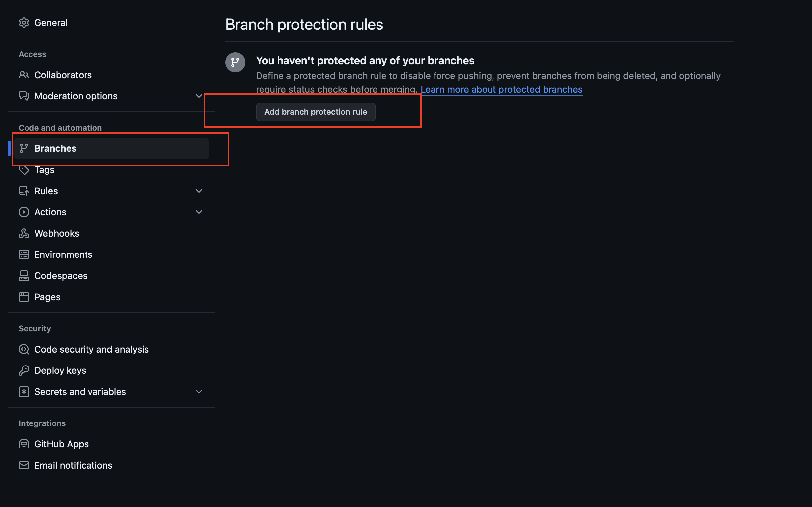Screen dimensions: 812x507
Task: Click the Code security and analysis icon
Action: click(x=24, y=349)
